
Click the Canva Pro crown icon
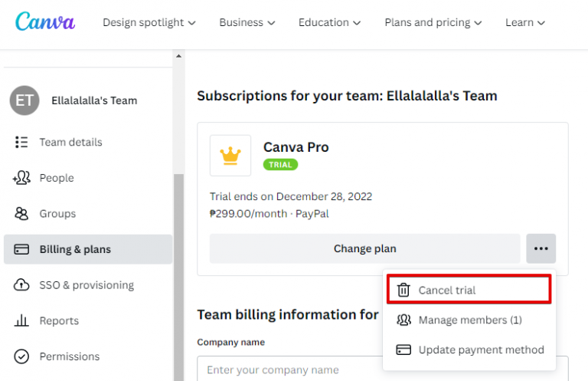point(230,156)
